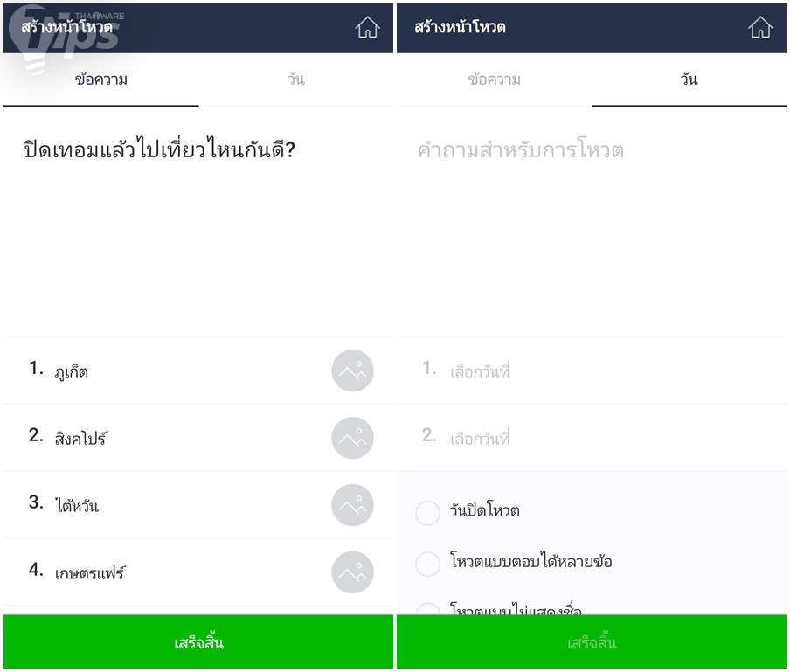Switch to วัน tab on left screen
The width and height of the screenshot is (790, 672).
pos(295,80)
